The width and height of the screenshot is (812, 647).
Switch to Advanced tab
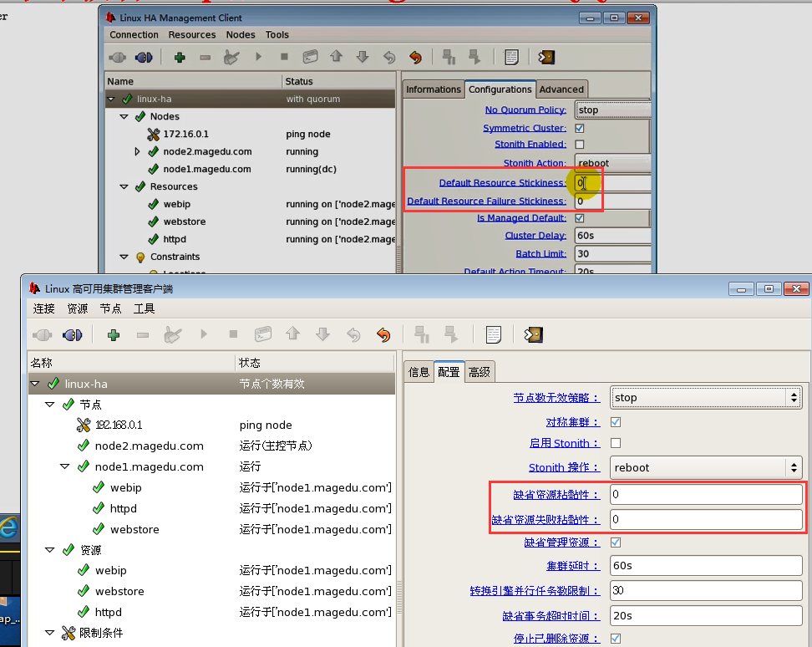(x=561, y=89)
